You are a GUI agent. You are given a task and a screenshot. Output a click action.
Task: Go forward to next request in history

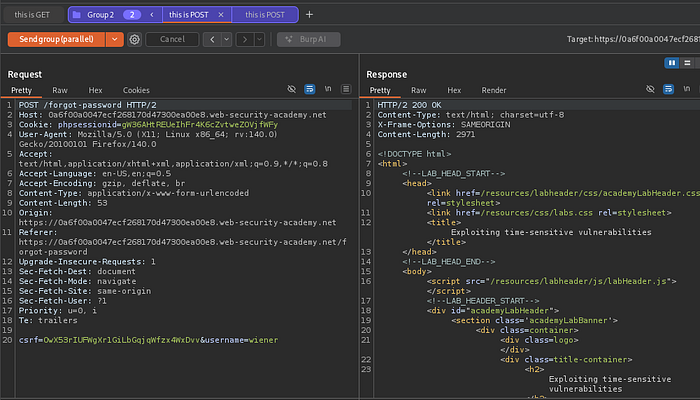(x=245, y=39)
